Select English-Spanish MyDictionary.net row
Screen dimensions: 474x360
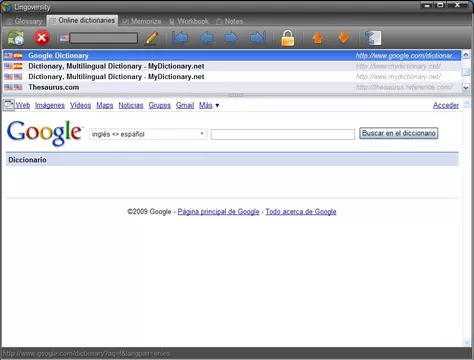232,66
